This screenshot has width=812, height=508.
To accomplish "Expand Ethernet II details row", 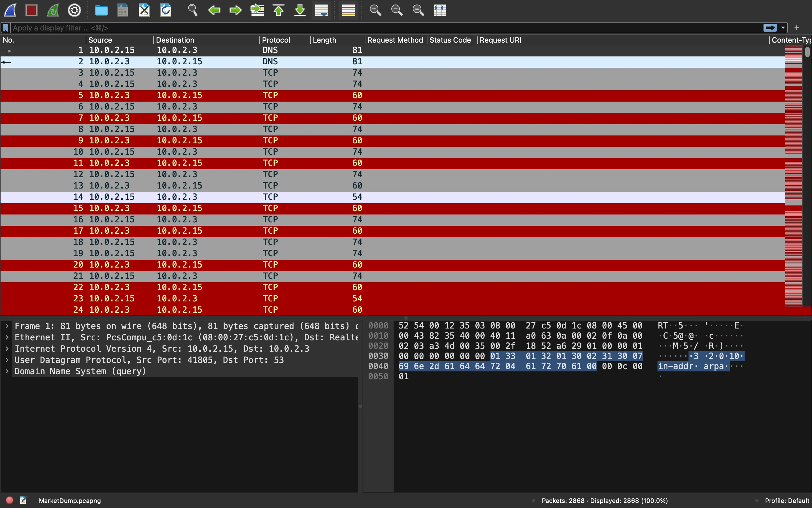I will [7, 337].
